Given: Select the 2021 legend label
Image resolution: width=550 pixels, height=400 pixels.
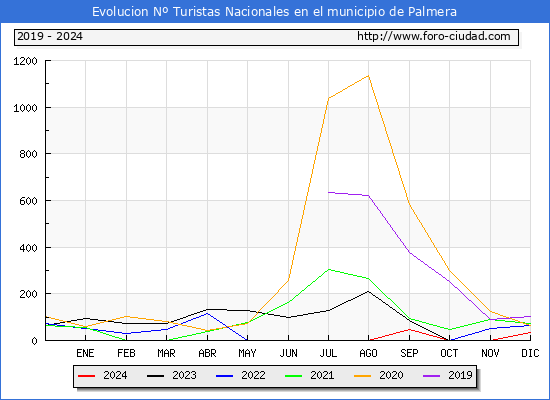Looking at the screenshot, I should (322, 375).
